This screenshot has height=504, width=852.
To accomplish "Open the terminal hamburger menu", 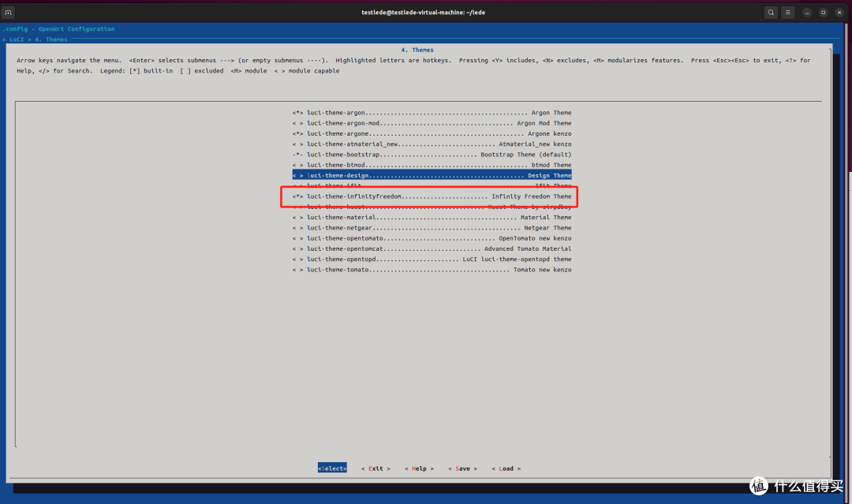I will (787, 13).
